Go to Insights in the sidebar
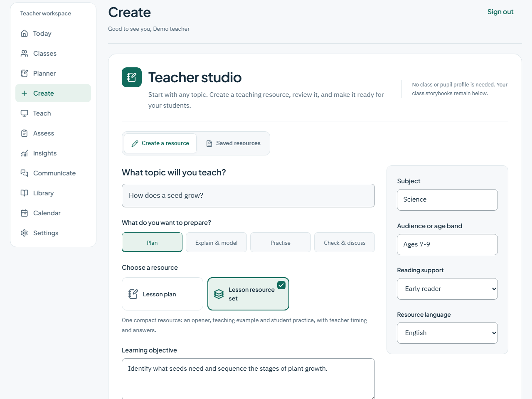This screenshot has width=532, height=399. (53, 153)
